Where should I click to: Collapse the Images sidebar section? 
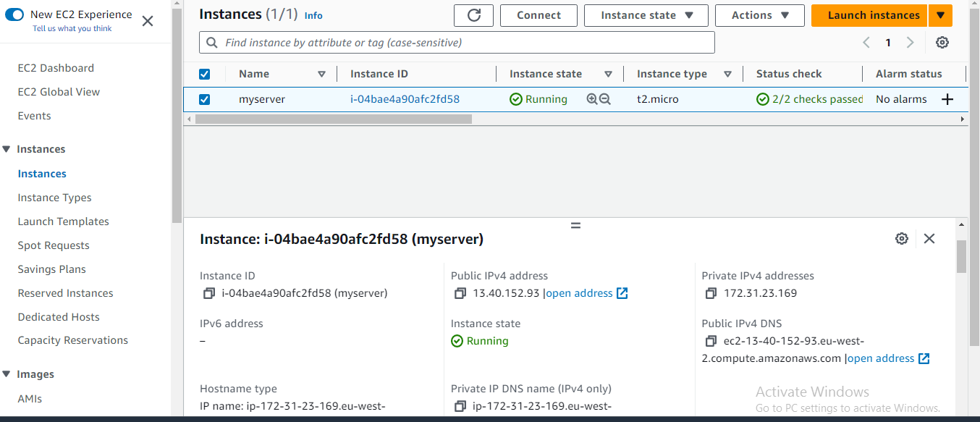click(x=7, y=374)
